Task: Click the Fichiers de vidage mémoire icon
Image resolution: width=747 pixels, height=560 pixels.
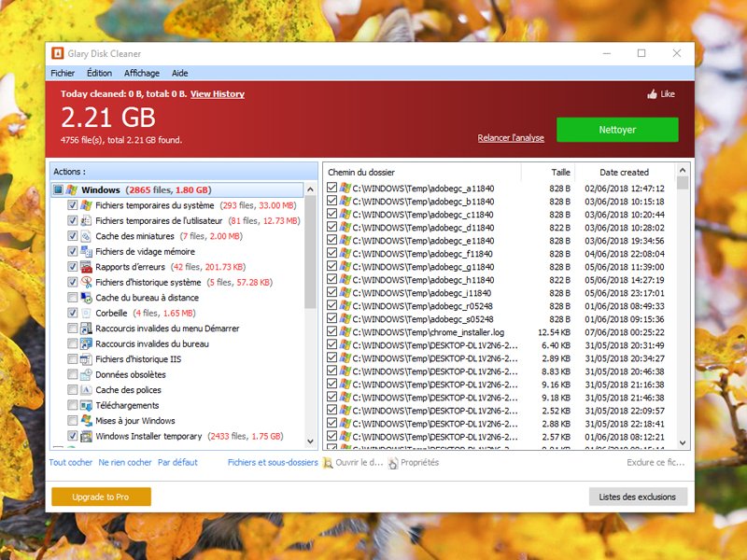Action: 86,251
